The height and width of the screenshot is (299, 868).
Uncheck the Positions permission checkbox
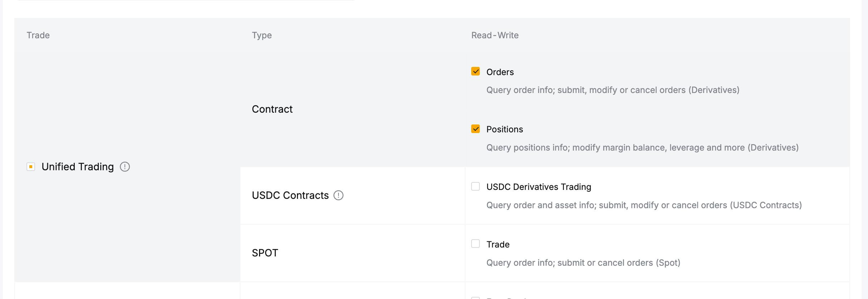click(476, 129)
